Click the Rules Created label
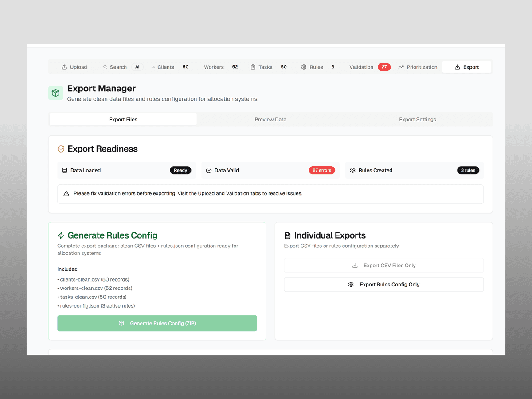The height and width of the screenshot is (399, 532). point(376,170)
